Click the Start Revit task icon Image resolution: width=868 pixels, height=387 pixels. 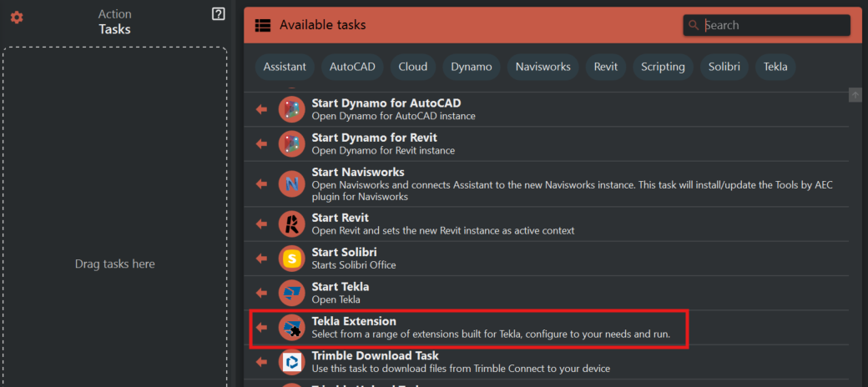[x=292, y=224]
